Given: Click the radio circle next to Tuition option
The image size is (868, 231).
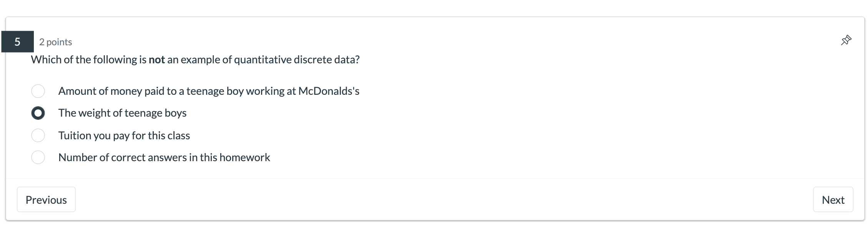Looking at the screenshot, I should pos(38,135).
